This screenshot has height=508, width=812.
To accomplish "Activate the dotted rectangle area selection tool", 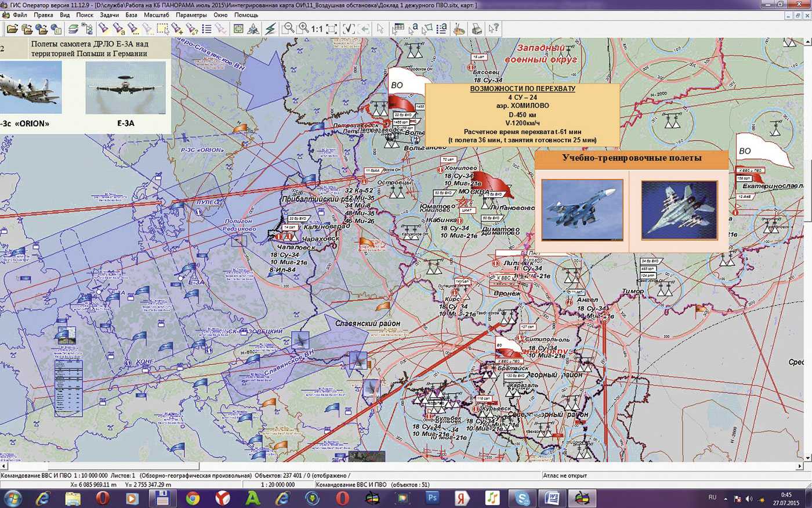I will click(x=163, y=28).
